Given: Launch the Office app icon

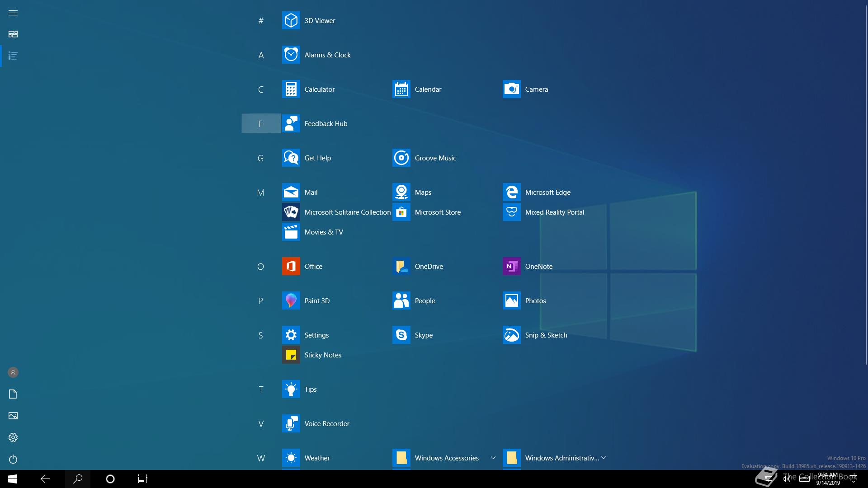Looking at the screenshot, I should coord(291,266).
